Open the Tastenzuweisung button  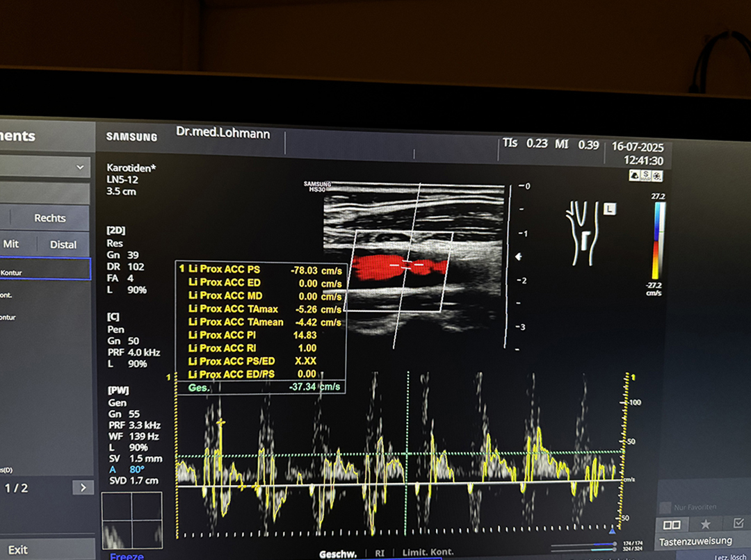pos(695,541)
